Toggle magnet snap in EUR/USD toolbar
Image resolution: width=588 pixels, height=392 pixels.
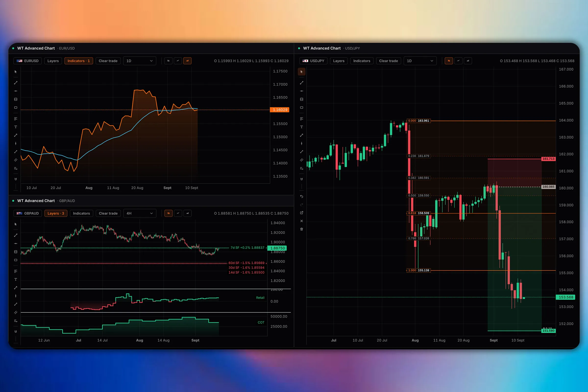(15, 179)
